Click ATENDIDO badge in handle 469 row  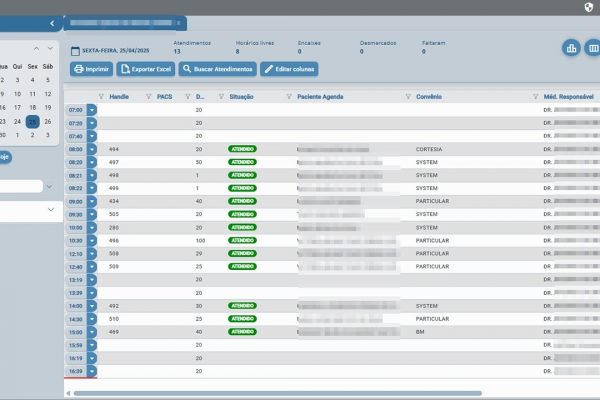[x=242, y=331]
